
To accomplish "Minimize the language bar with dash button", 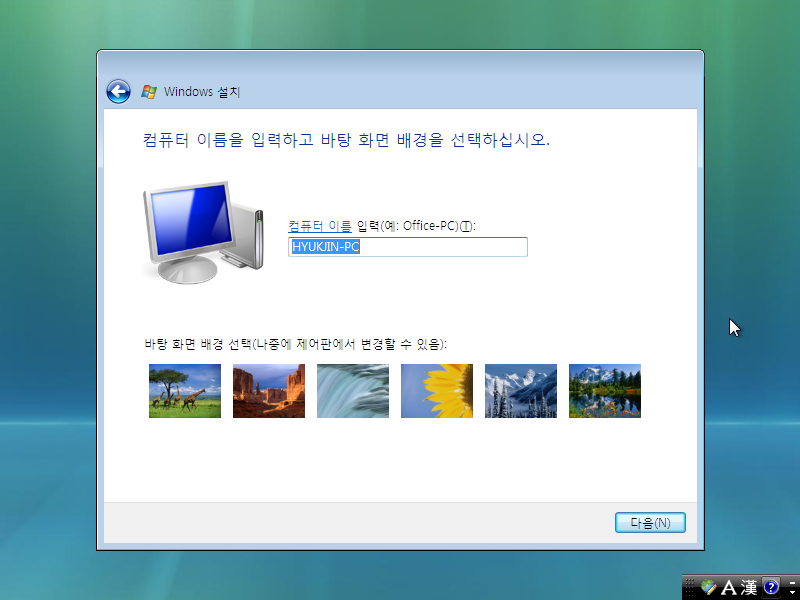I will (x=792, y=583).
